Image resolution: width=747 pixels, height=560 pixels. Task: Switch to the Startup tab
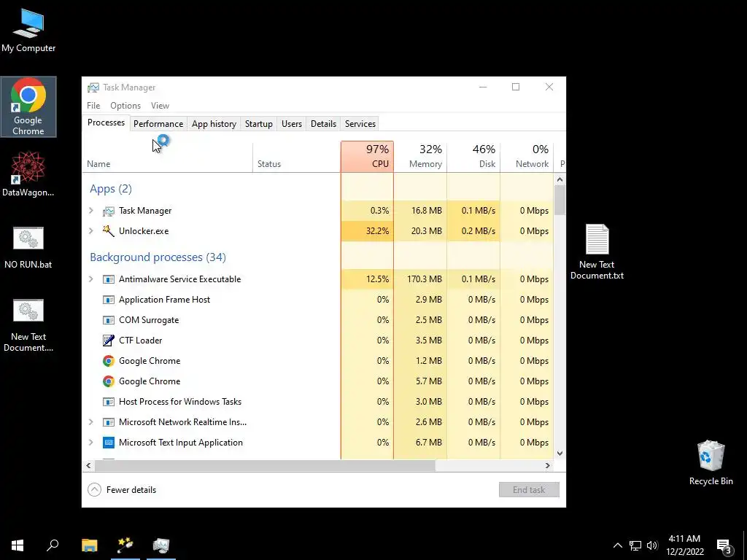coord(259,124)
